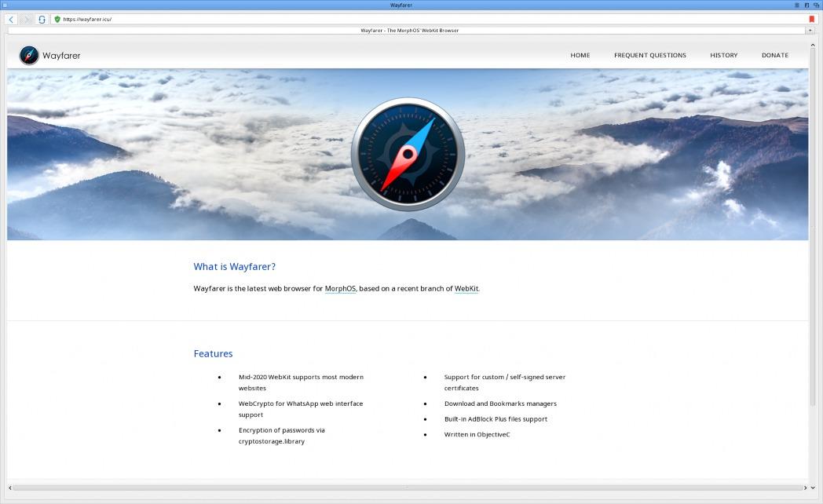Click 'Download and Bookmarks managers' text
The height and width of the screenshot is (504, 823).
(500, 404)
